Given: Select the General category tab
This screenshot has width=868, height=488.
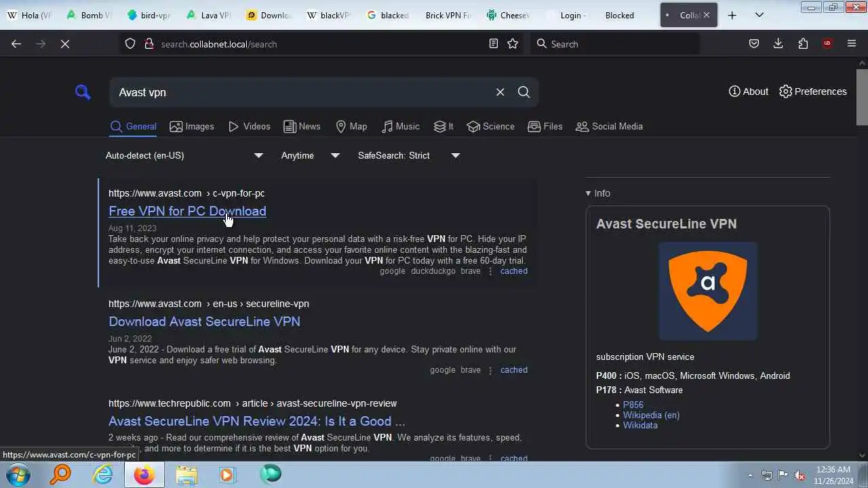Looking at the screenshot, I should tap(133, 127).
